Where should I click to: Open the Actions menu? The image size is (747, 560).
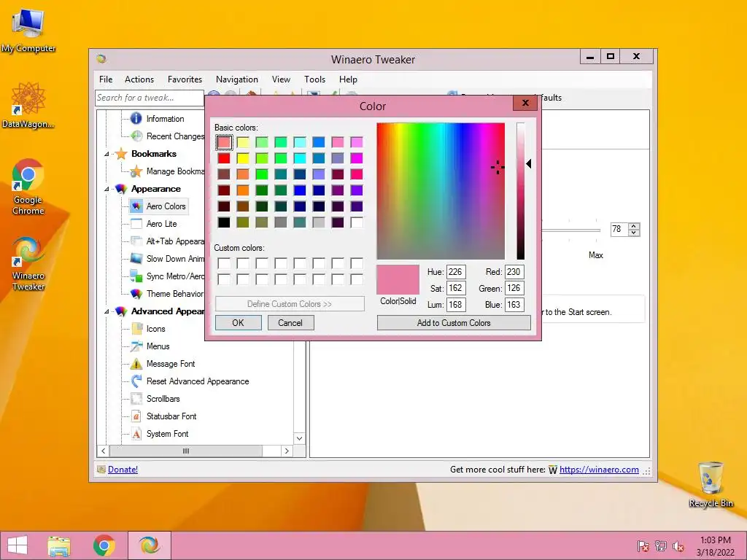pyautogui.click(x=139, y=79)
